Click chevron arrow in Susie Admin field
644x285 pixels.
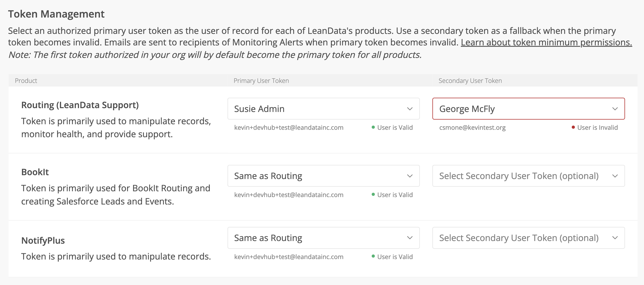click(410, 109)
